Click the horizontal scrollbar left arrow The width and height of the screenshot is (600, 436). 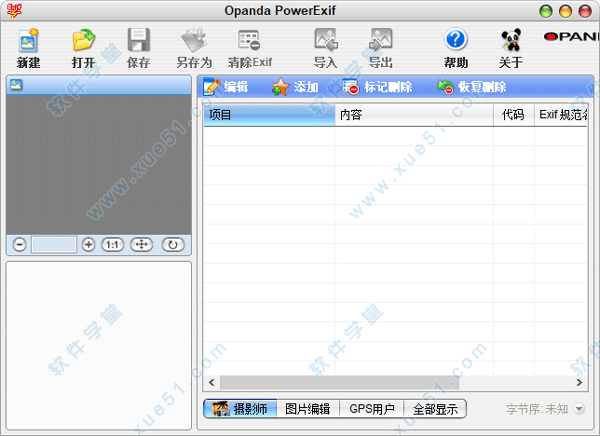point(212,382)
